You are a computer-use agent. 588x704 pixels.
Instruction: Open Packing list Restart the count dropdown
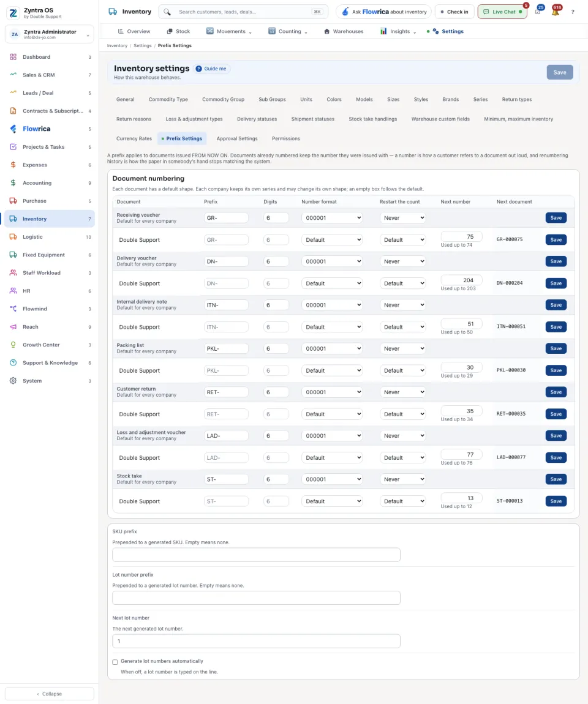point(402,348)
